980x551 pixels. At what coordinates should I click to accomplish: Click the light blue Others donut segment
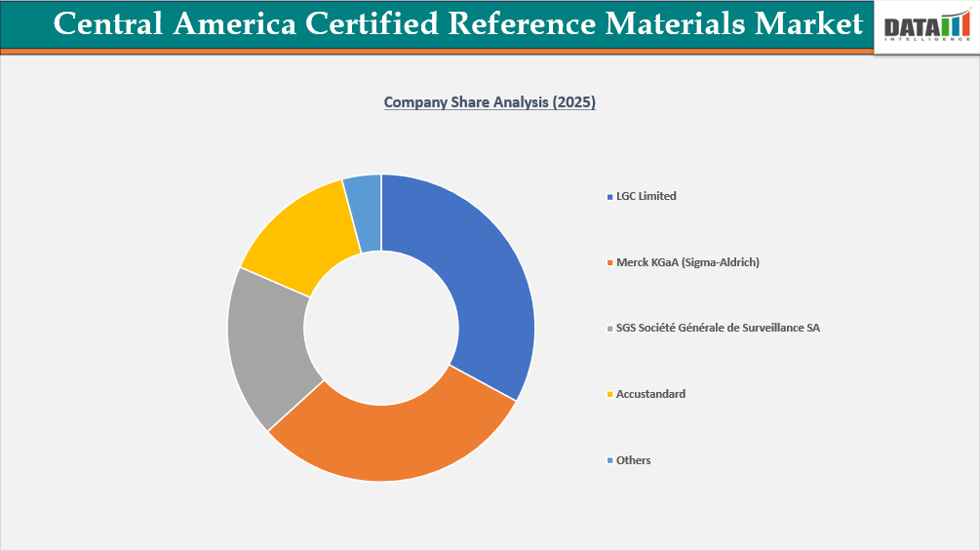pos(366,213)
